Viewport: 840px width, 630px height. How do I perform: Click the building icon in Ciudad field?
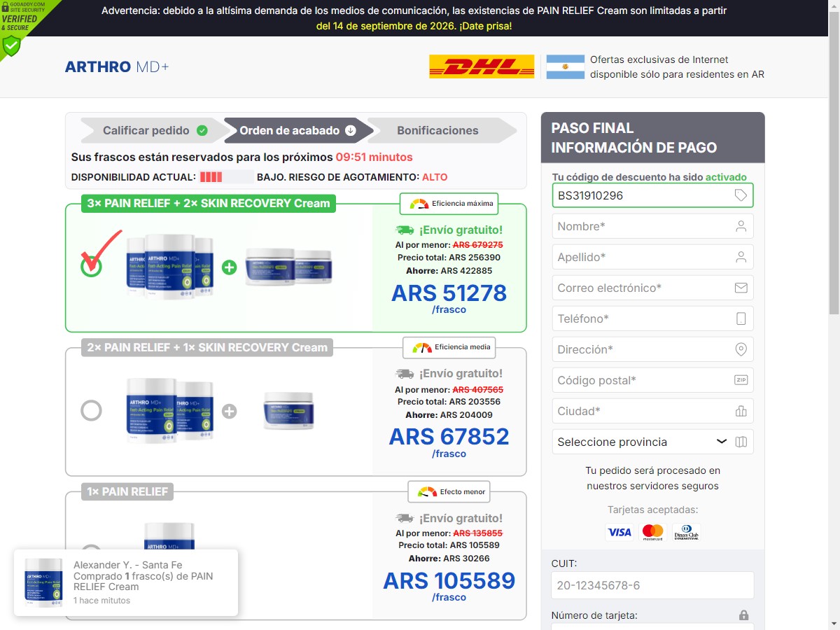(741, 411)
